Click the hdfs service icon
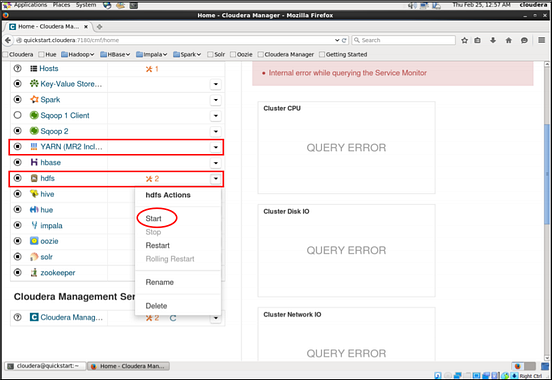This screenshot has width=552, height=380. [34, 178]
